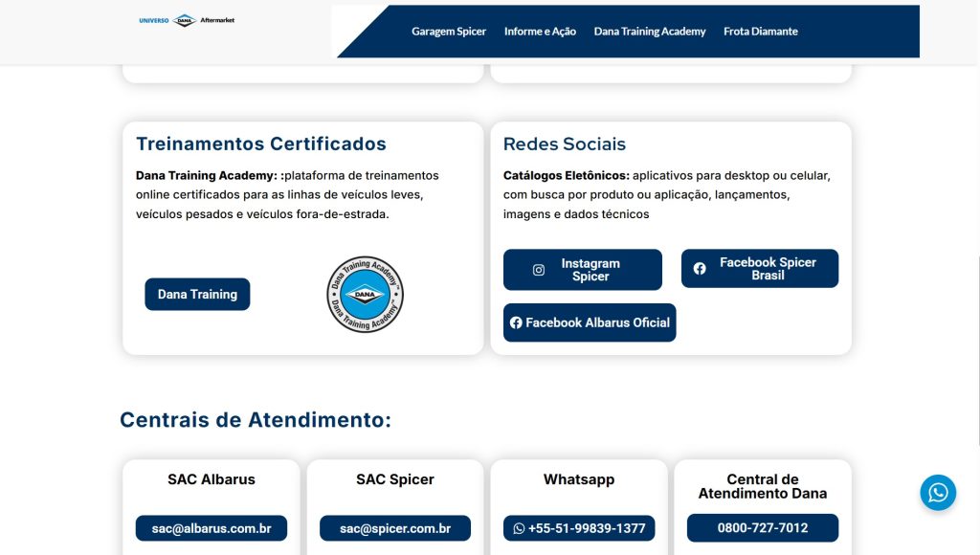Click Facebook icon in Facebook Spicer Brasil button
This screenshot has height=555, width=980.
700,269
